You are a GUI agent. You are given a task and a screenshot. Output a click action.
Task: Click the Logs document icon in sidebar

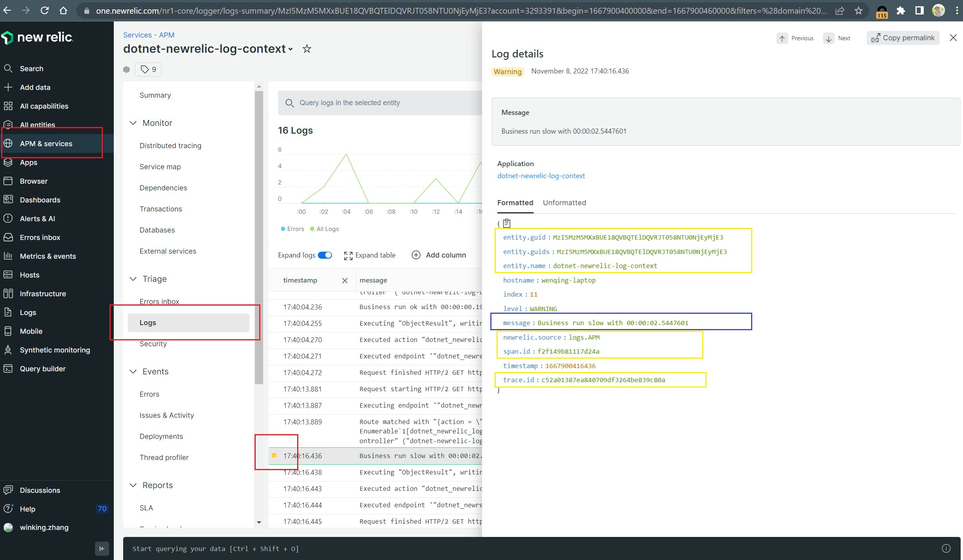pyautogui.click(x=8, y=312)
